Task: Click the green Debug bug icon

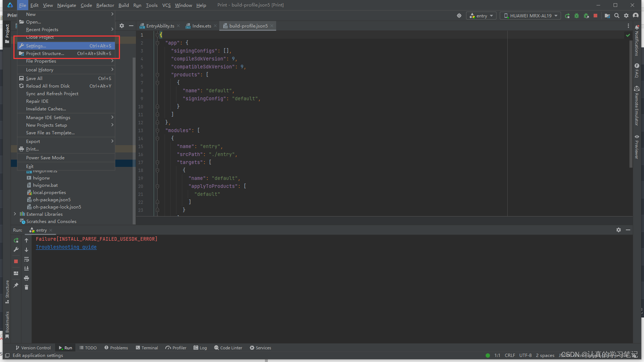Action: [577, 16]
